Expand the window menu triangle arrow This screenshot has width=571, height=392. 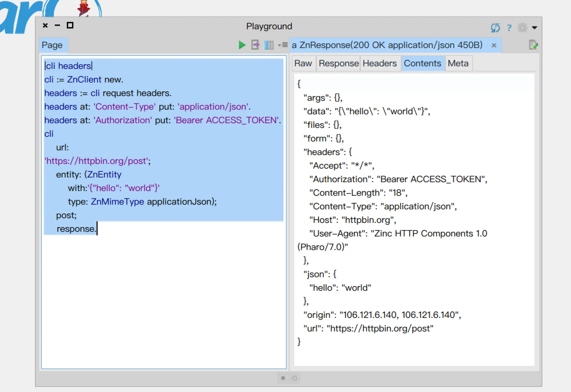[x=534, y=28]
